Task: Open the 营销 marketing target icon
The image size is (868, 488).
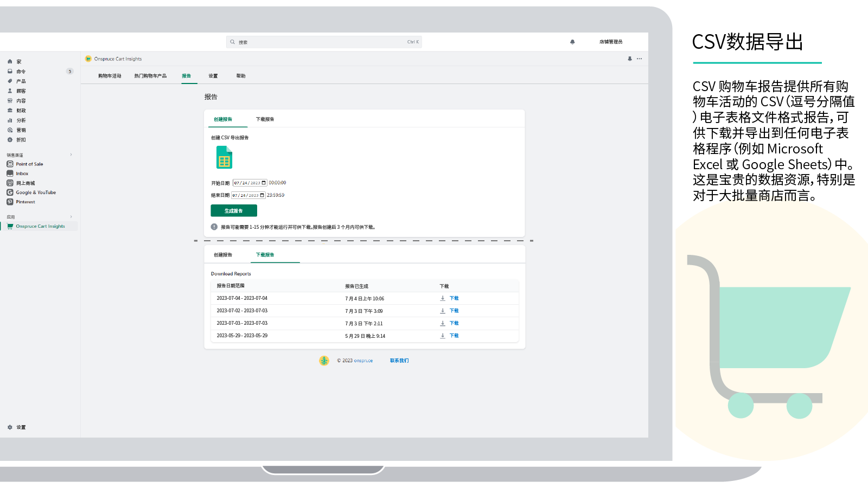Action: pyautogui.click(x=10, y=130)
